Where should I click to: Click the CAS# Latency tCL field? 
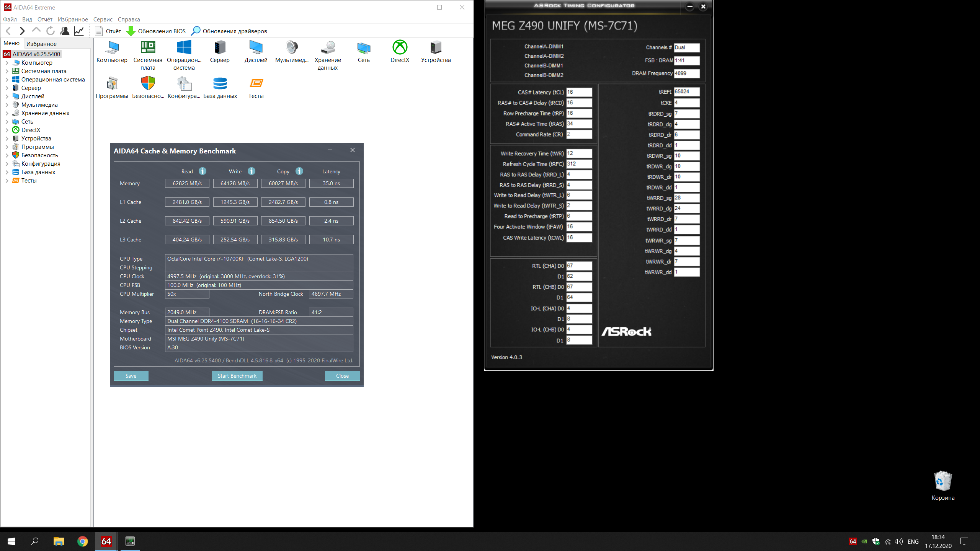[579, 92]
